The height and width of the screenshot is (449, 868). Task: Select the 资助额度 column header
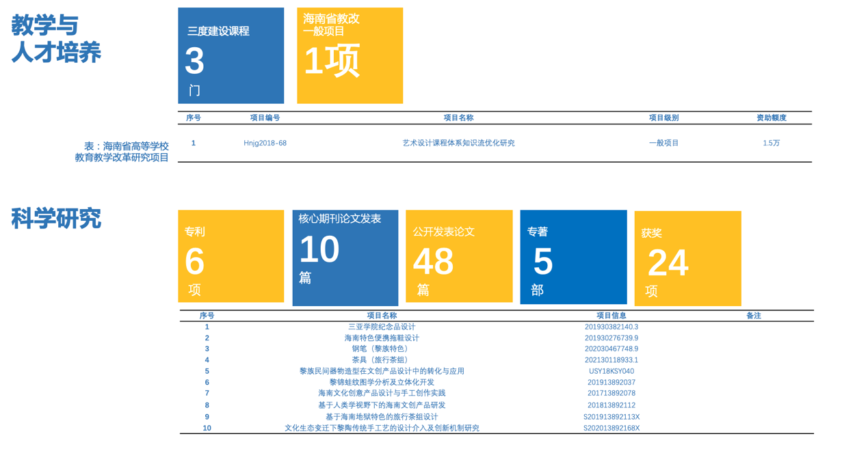coord(771,118)
